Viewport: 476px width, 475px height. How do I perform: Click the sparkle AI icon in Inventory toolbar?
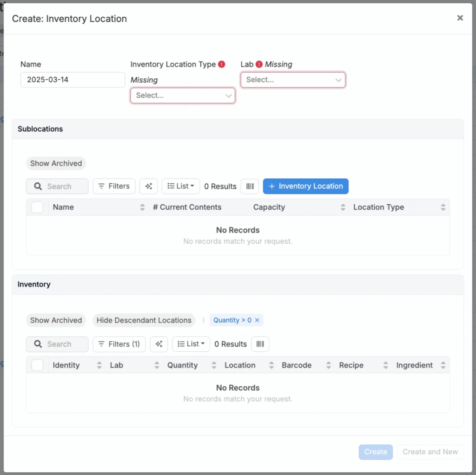coord(159,344)
